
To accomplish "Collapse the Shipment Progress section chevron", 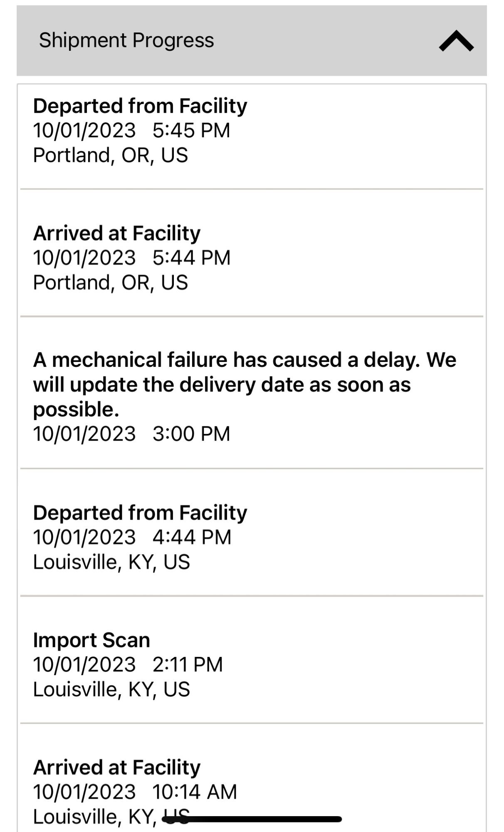I will pyautogui.click(x=456, y=41).
